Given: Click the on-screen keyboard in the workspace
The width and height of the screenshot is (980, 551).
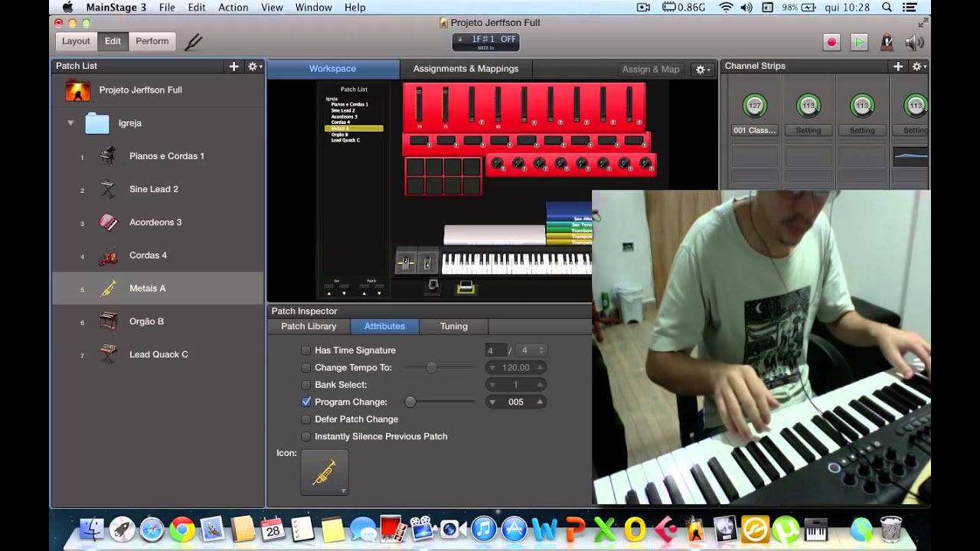Looking at the screenshot, I should [x=517, y=263].
